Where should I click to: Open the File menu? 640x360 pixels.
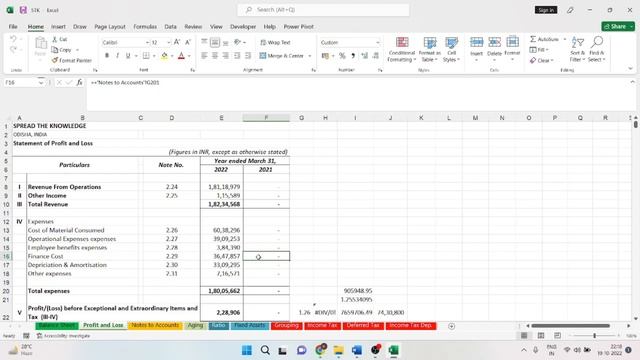(13, 27)
